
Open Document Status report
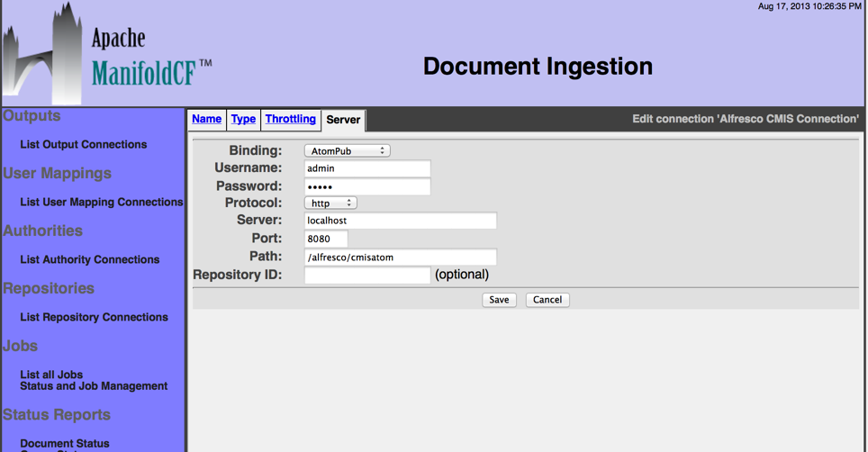click(65, 443)
